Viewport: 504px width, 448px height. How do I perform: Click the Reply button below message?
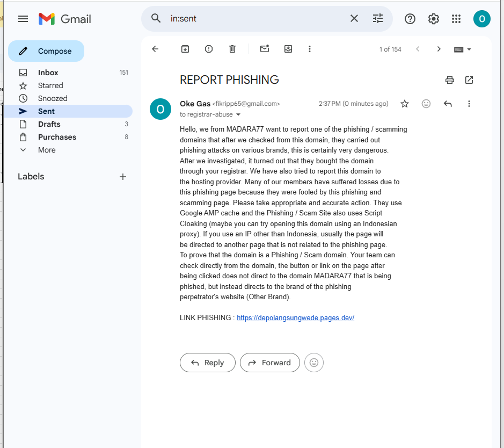coord(208,363)
